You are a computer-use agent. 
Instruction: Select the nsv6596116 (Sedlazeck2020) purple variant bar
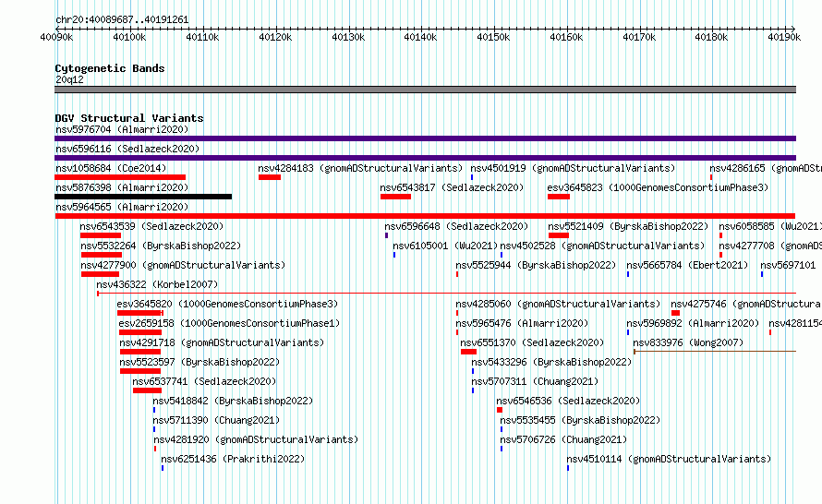[x=425, y=158]
